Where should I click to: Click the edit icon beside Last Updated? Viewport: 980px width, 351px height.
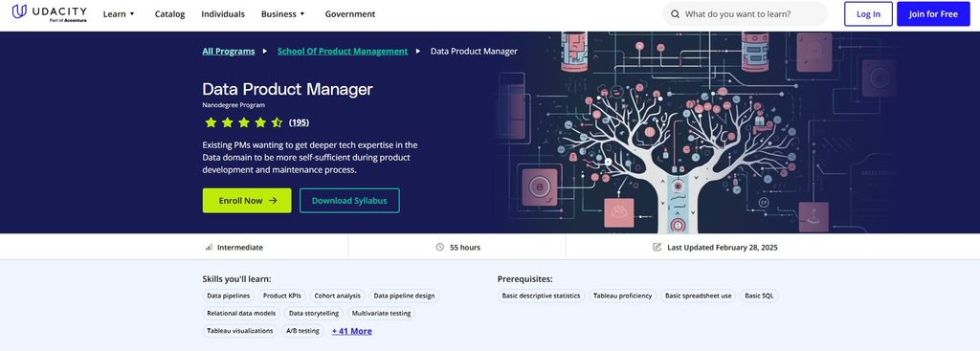pos(657,248)
